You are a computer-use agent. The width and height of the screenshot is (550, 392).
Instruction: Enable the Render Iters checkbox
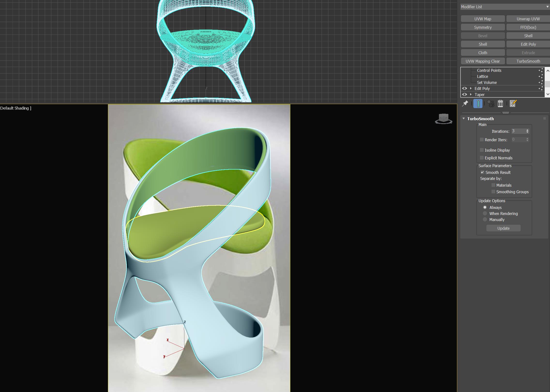tap(482, 140)
